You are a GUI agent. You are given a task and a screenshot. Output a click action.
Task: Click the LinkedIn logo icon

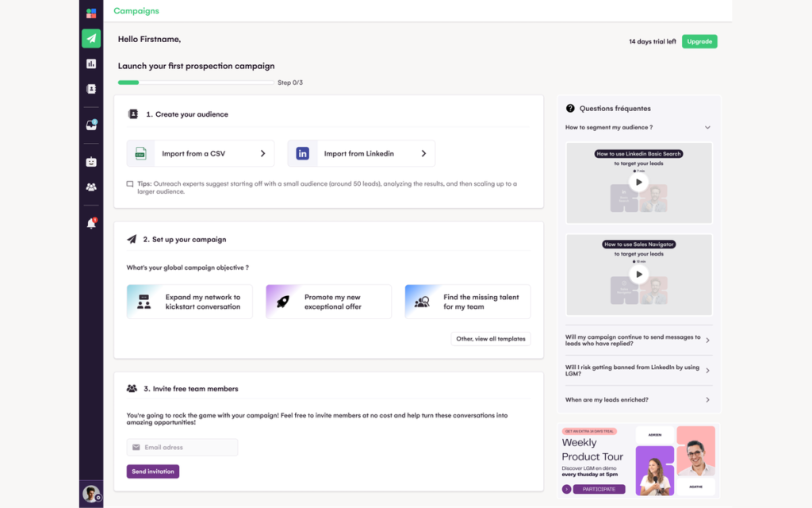pos(302,153)
